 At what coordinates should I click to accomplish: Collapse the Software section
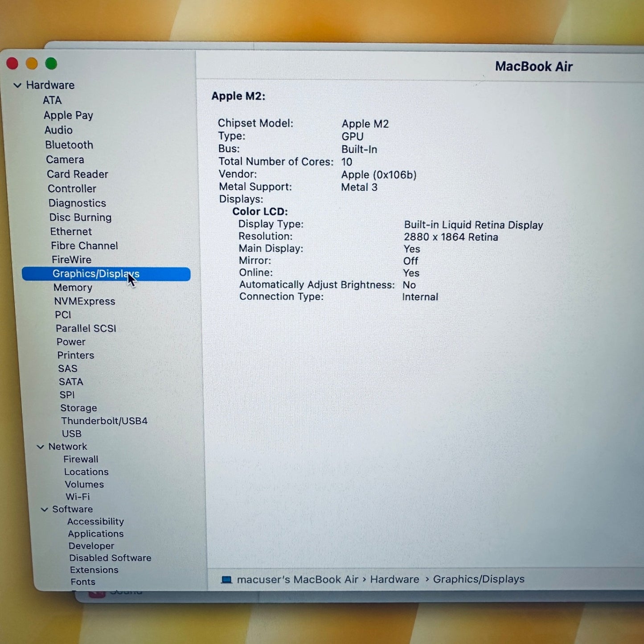pos(44,509)
